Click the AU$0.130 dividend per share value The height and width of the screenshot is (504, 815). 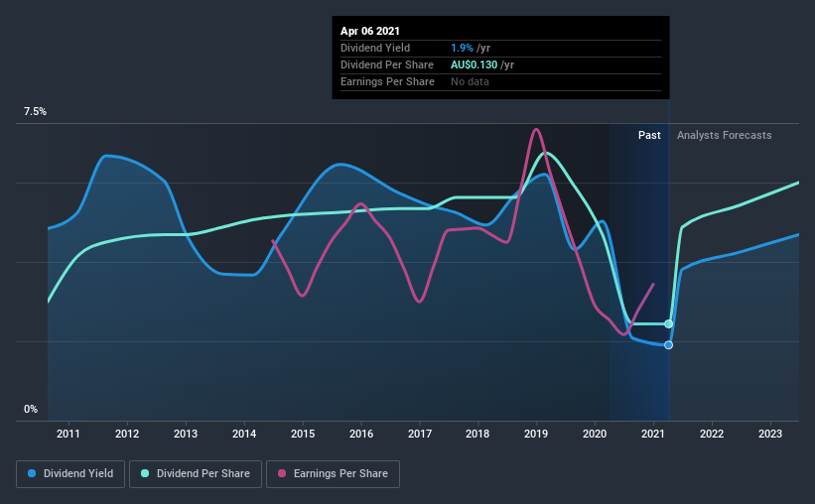(x=474, y=64)
